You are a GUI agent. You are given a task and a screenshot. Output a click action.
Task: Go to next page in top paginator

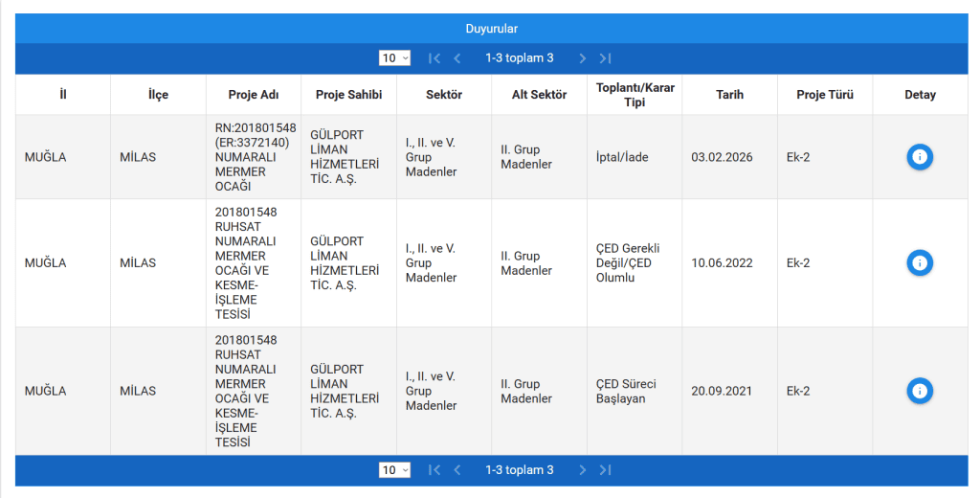pos(582,58)
